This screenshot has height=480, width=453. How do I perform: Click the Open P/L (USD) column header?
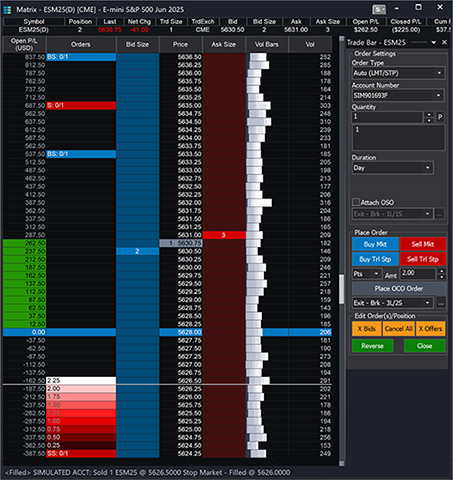pos(24,44)
